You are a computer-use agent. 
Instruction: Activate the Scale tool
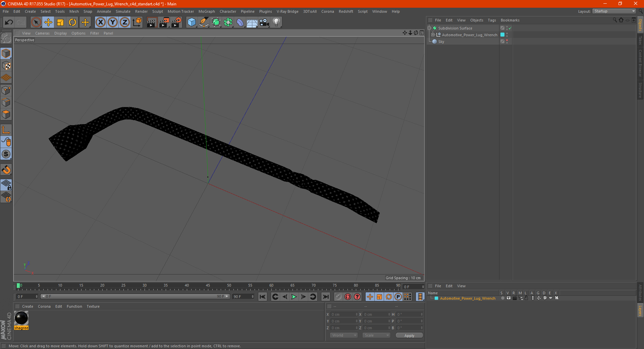click(60, 22)
